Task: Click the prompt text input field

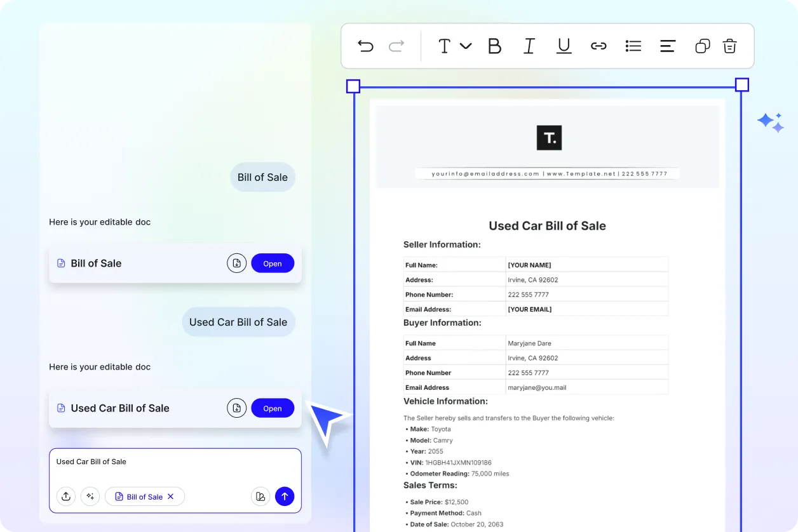Action: [x=175, y=462]
